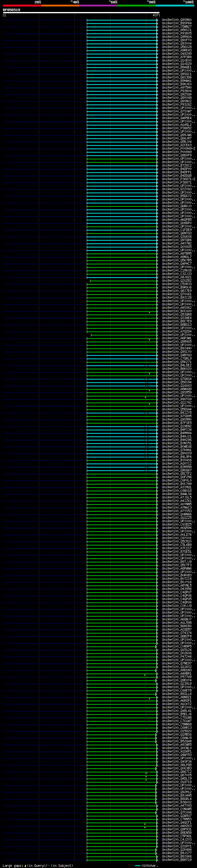This screenshot has width=197, height=868.
Task: Open hit UniRef100_P93805
Action: (177, 33)
